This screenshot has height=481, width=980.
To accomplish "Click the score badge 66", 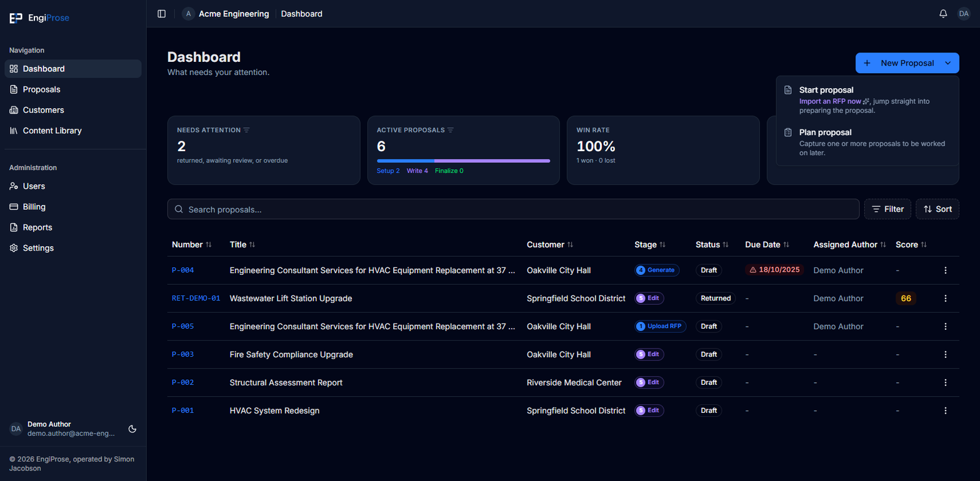I will pyautogui.click(x=906, y=299).
